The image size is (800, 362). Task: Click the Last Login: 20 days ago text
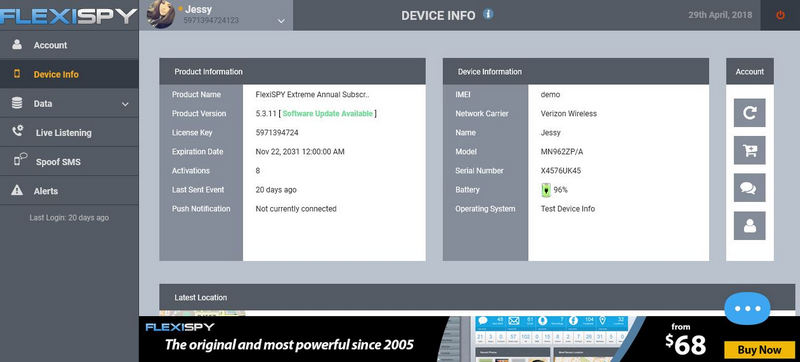click(69, 218)
